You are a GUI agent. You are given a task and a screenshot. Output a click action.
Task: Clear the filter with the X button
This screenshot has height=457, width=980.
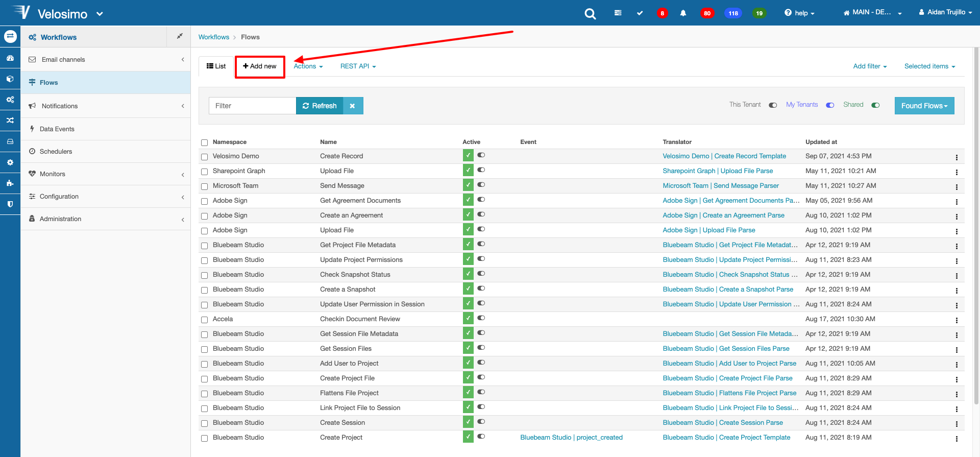pos(353,106)
